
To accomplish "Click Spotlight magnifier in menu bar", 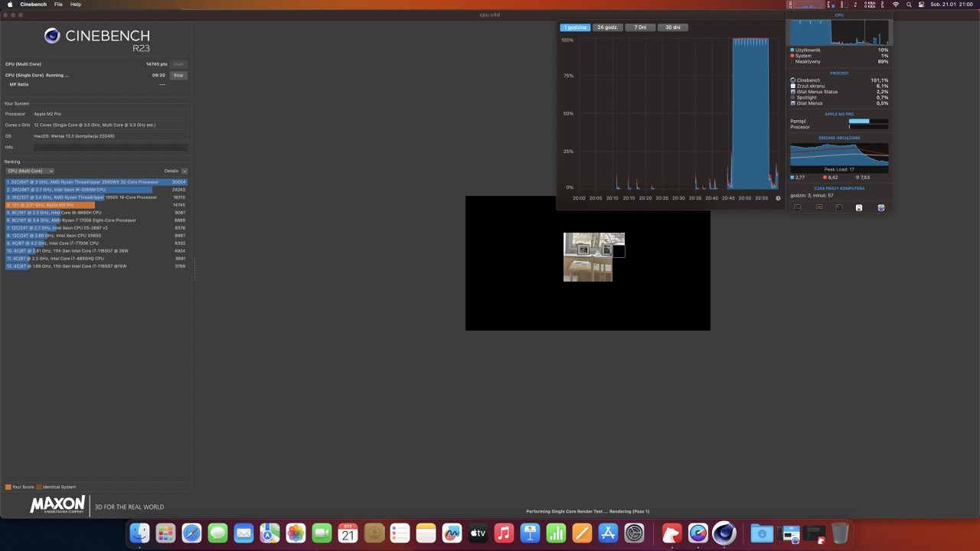I will [909, 5].
